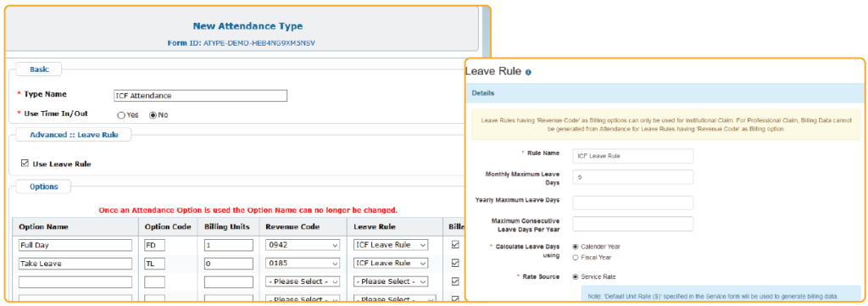The image size is (868, 306).
Task: Open the Leave Rule dropdown in the third, empty options row
Action: pyautogui.click(x=391, y=281)
